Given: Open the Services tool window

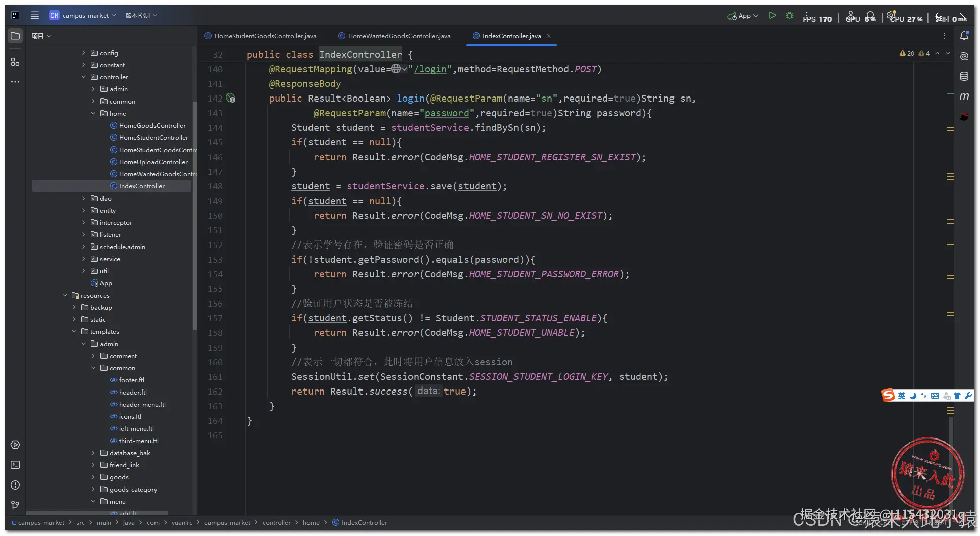Looking at the screenshot, I should pos(15,445).
